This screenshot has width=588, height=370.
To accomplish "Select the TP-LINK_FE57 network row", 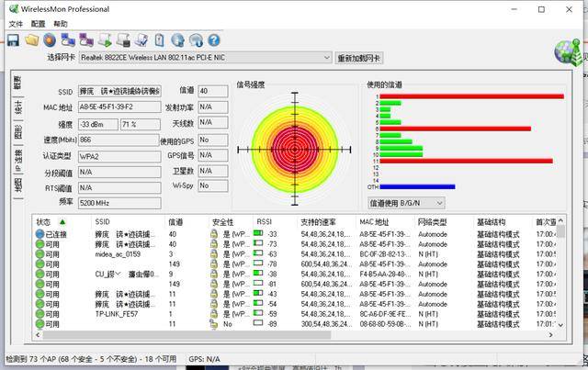I will point(296,314).
